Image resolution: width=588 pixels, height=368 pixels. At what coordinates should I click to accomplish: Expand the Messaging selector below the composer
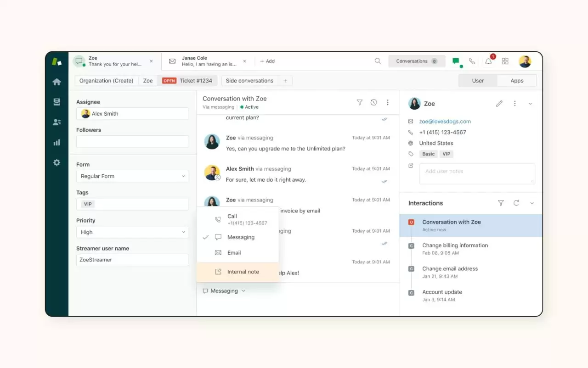224,290
